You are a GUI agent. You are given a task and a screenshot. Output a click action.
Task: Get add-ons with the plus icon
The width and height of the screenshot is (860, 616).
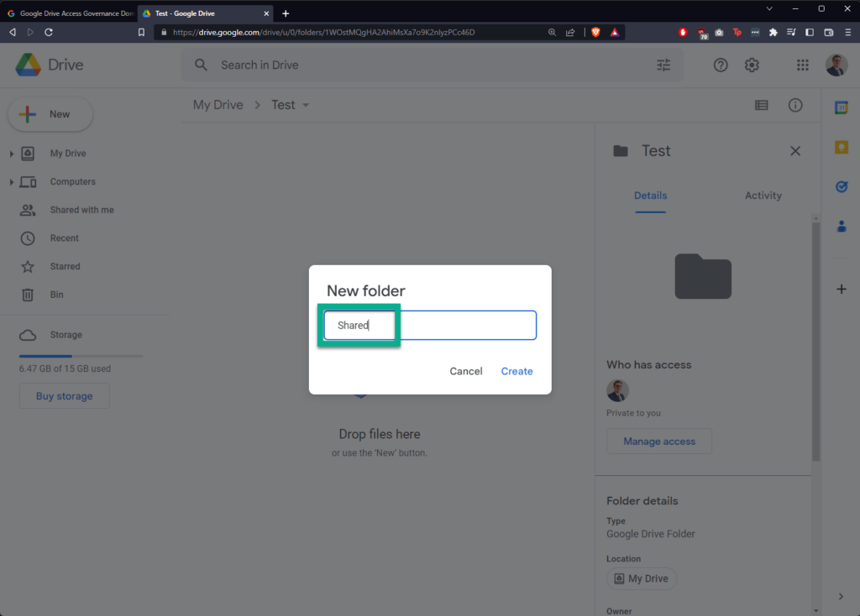[842, 289]
